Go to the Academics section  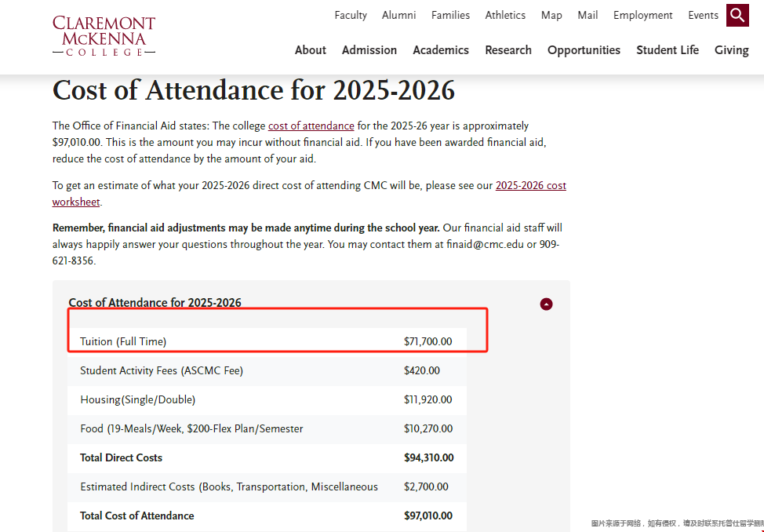[x=441, y=50]
